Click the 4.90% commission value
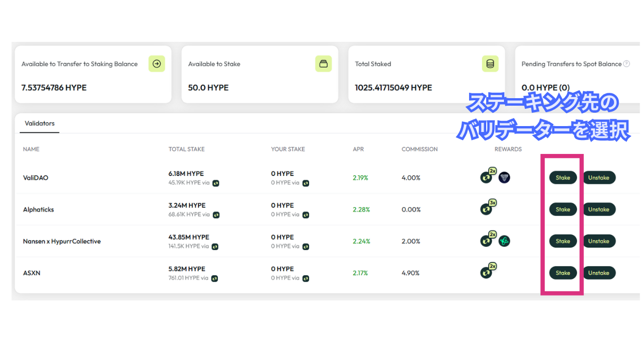 click(411, 273)
